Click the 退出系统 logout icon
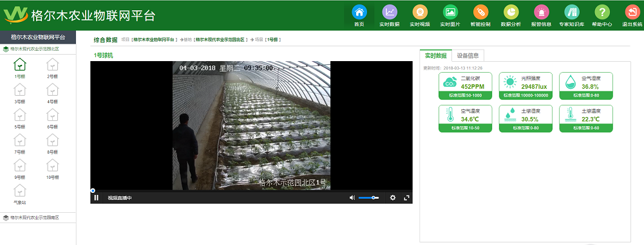Image resolution: width=644 pixels, height=245 pixels. pos(632,12)
